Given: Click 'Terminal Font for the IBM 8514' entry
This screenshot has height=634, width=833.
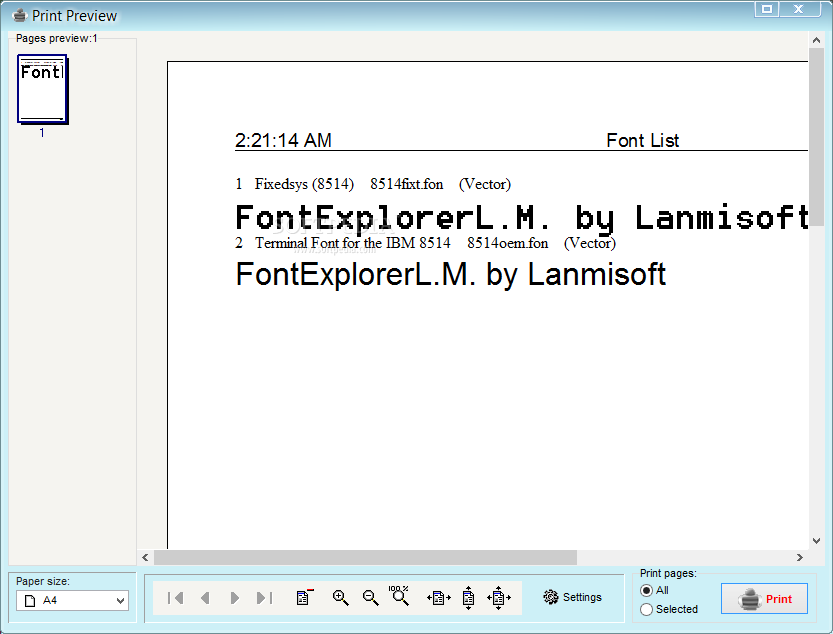Looking at the screenshot, I should pyautogui.click(x=353, y=243).
